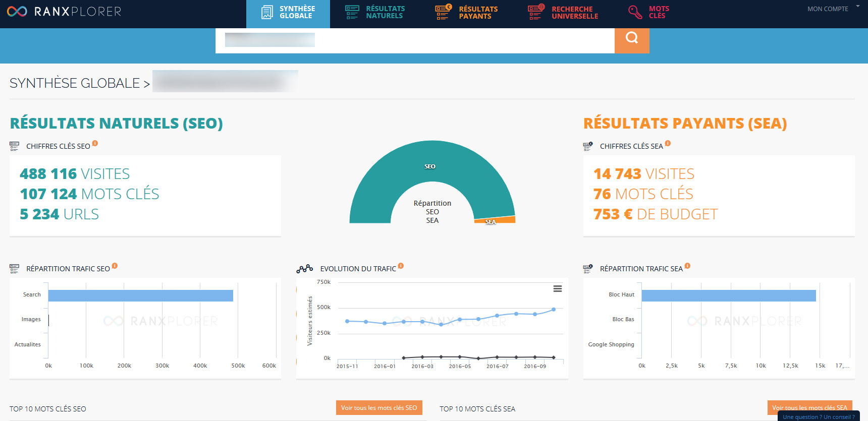Viewport: 868px width, 421px height.
Task: Click the Synthèse Globale breadcrumb heading
Action: coord(75,83)
